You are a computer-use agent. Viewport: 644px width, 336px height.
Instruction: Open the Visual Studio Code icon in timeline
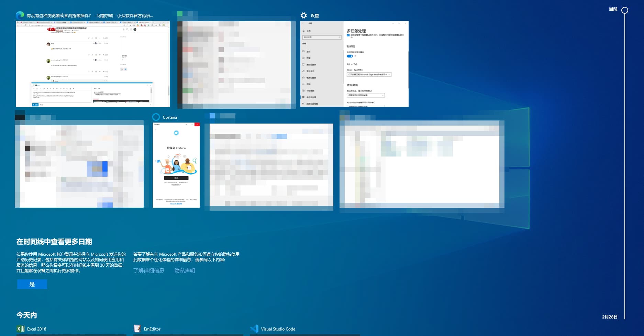click(254, 329)
